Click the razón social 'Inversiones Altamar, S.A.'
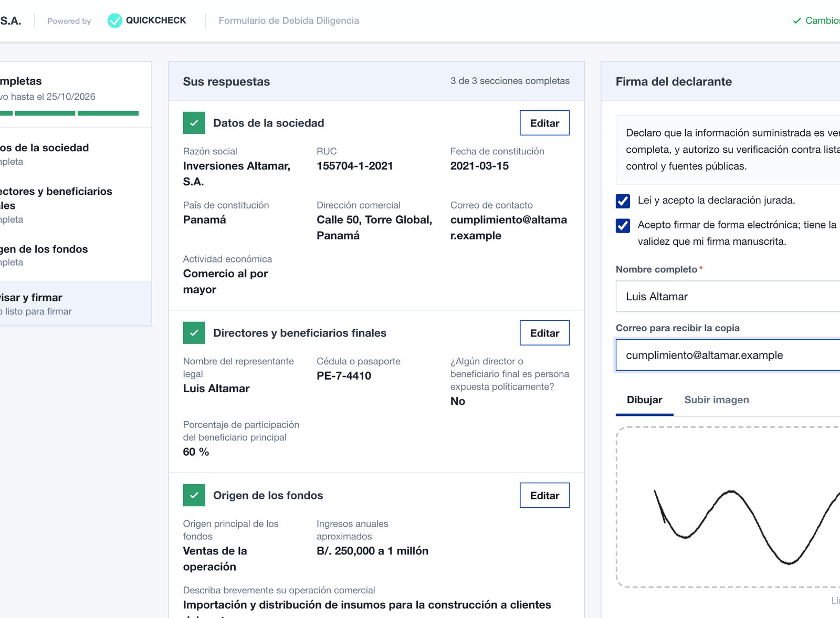840x618 pixels. click(237, 174)
